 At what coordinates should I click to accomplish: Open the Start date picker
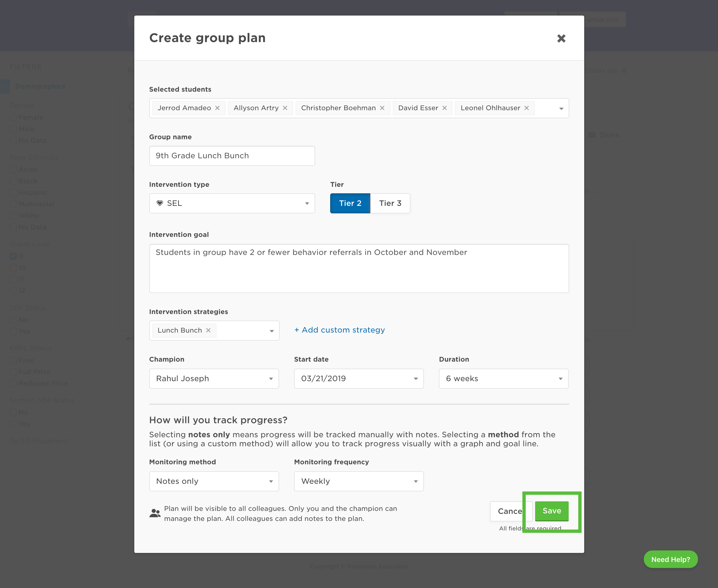pos(358,379)
